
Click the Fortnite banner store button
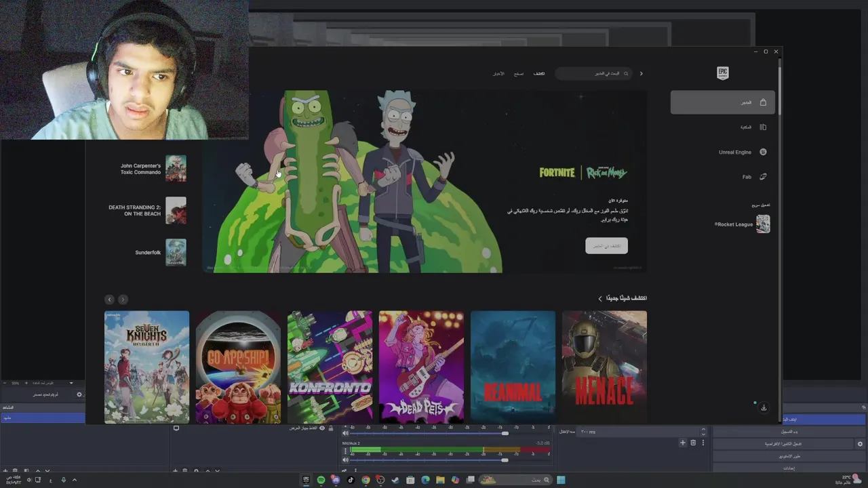tap(606, 245)
